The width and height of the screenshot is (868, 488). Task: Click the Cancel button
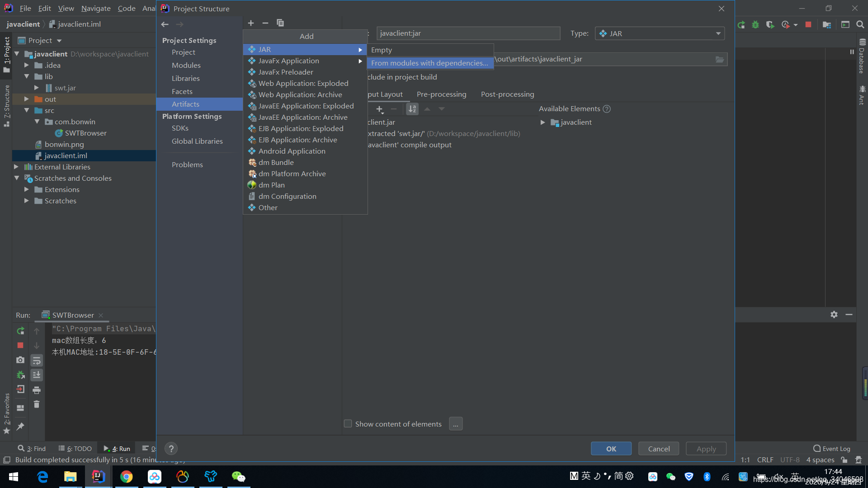[x=659, y=449]
